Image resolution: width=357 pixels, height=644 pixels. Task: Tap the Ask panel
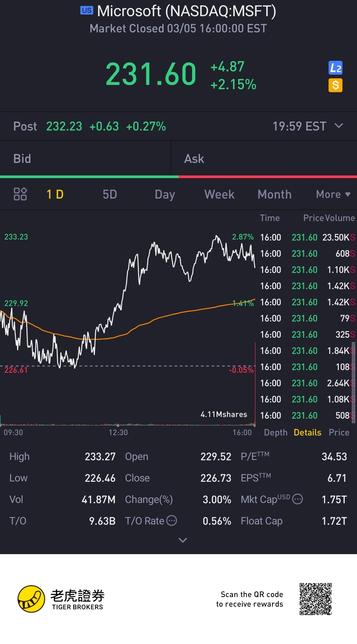click(264, 159)
